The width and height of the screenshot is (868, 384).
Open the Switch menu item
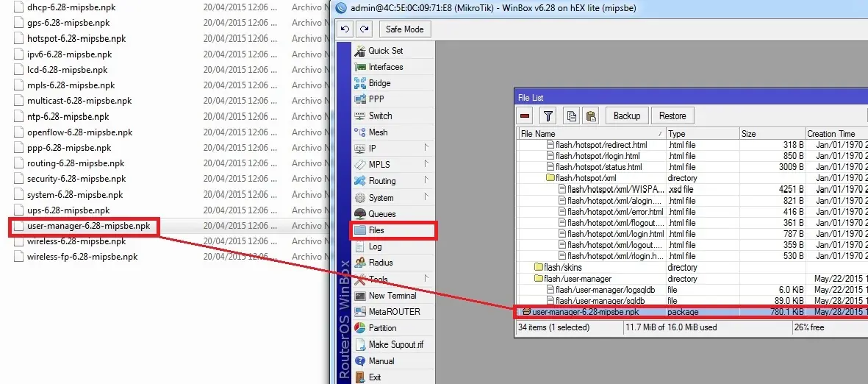tap(380, 115)
